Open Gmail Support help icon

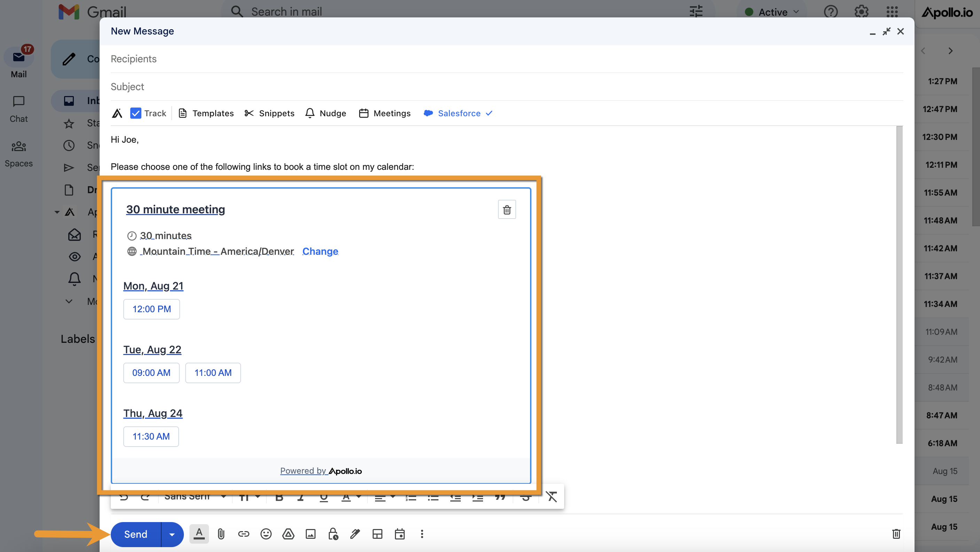pyautogui.click(x=831, y=12)
